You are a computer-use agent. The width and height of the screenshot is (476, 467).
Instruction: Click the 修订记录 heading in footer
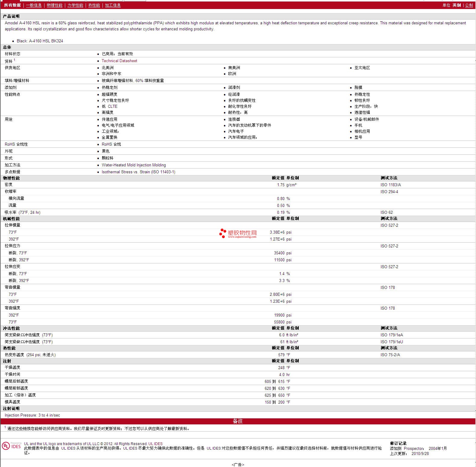tap(398, 443)
